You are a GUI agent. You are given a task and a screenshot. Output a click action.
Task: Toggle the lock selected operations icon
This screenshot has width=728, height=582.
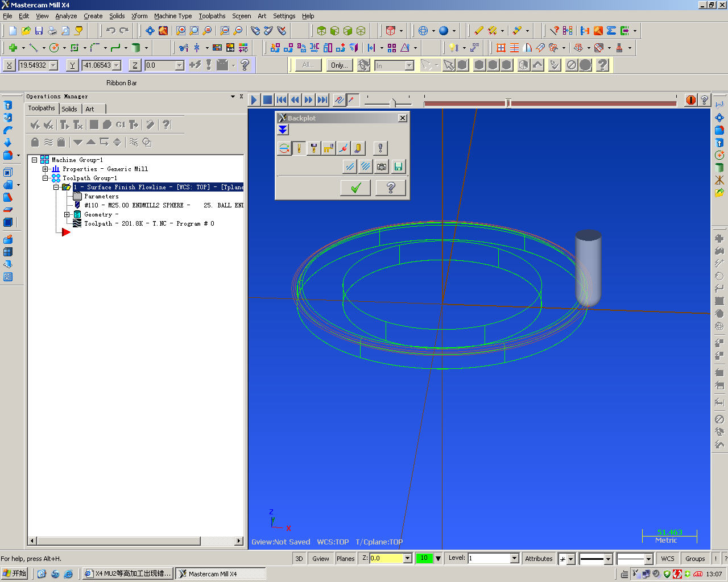tap(35, 142)
